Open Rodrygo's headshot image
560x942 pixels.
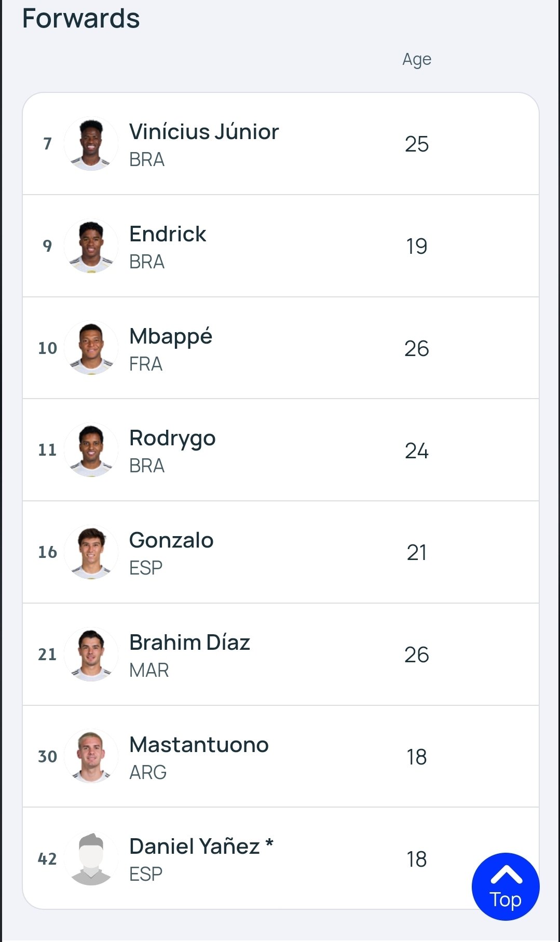pyautogui.click(x=91, y=450)
